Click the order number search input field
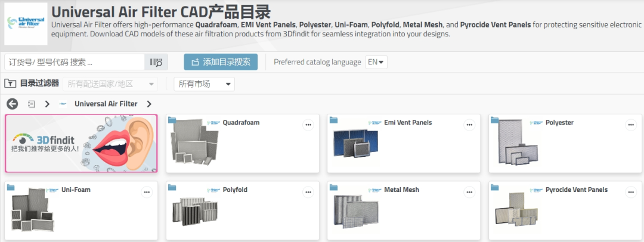This screenshot has height=242, width=644. (75, 62)
